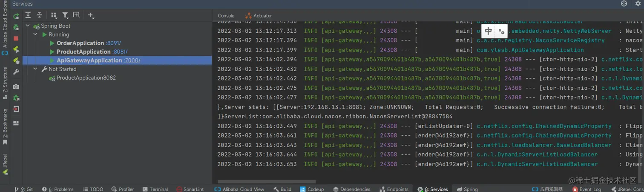This screenshot has width=644, height=192.
Task: Click the Open in New Tab icon
Action: (76, 15)
